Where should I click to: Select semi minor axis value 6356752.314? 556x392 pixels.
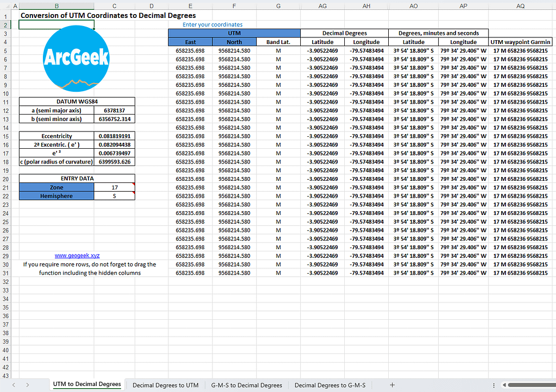115,119
